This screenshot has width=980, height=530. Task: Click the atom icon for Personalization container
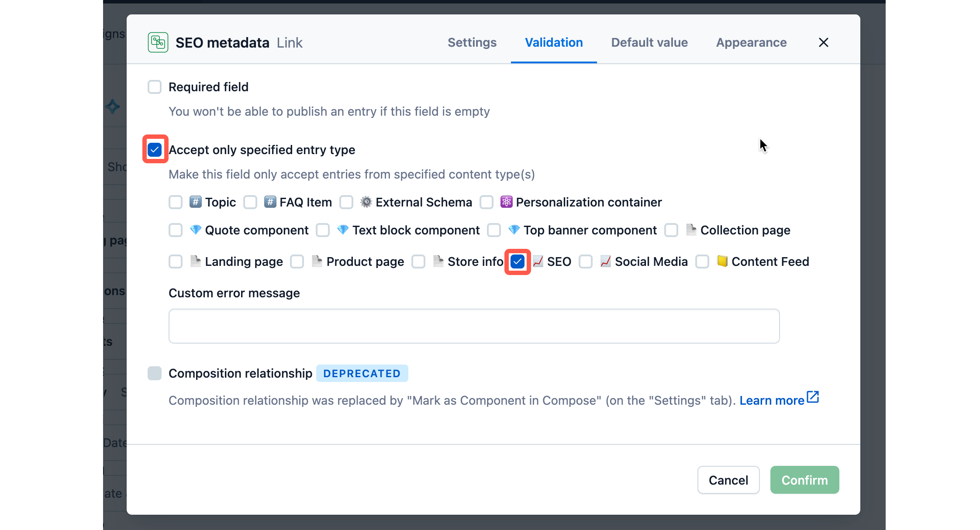(x=506, y=202)
